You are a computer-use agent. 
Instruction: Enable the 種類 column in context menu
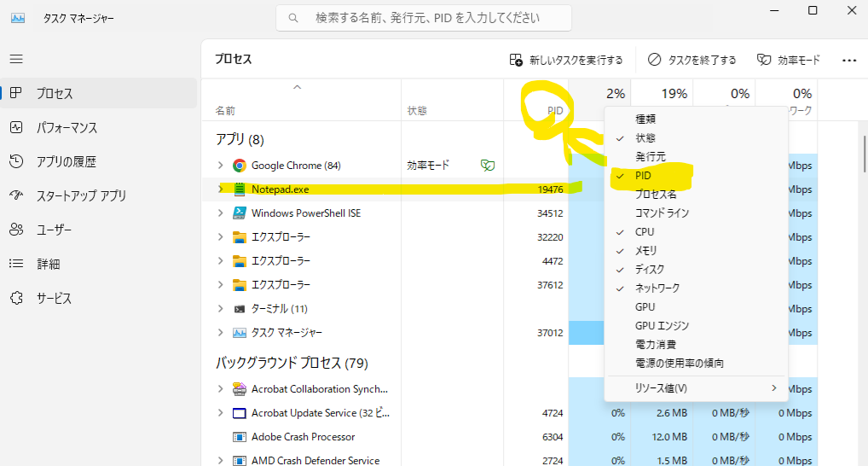[x=696, y=119]
